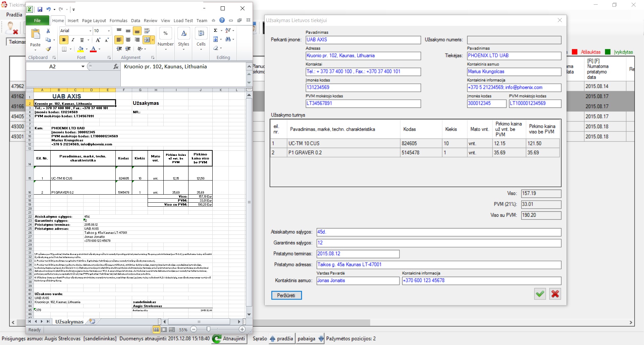This screenshot has height=345, width=644.
Task: Open Excel help with the question mark icon
Action: pos(222,20)
